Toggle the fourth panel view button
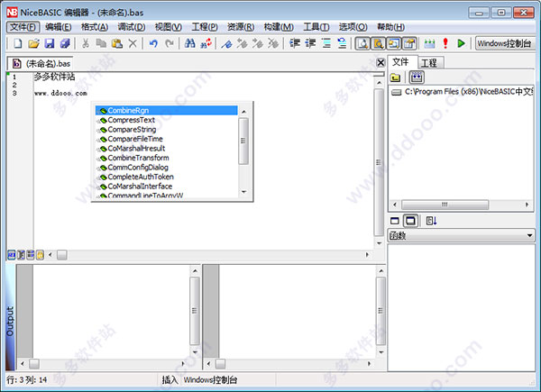541x392 pixels. point(409,43)
